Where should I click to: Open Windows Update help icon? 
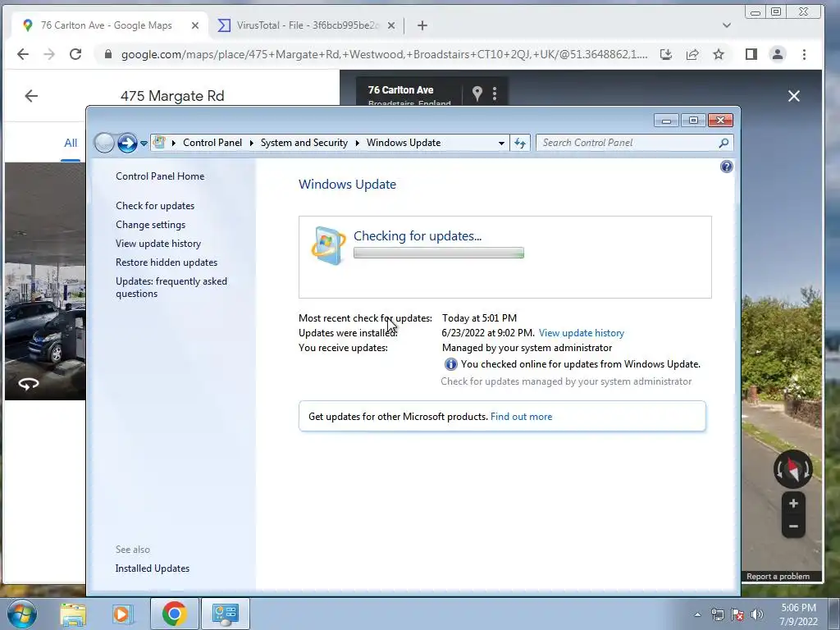tap(727, 167)
